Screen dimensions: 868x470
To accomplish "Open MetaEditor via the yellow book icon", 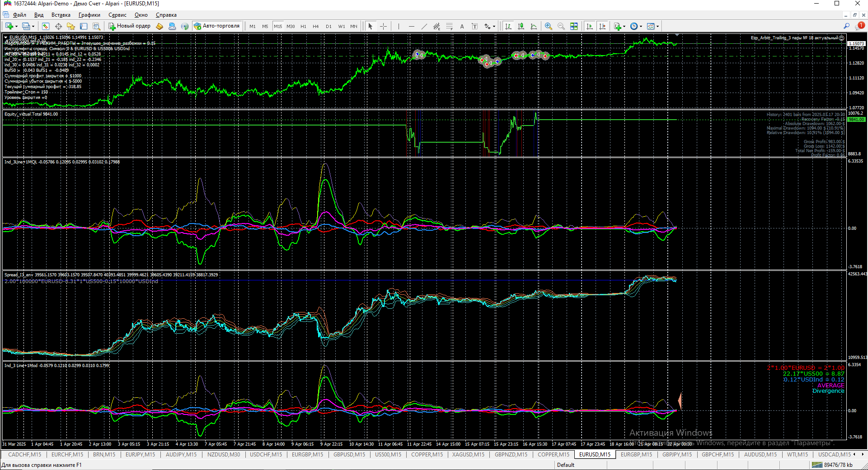I will coord(160,26).
